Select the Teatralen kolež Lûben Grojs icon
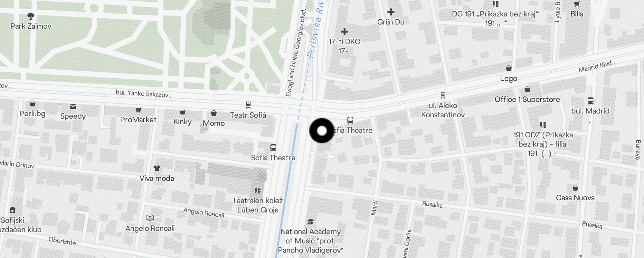 pyautogui.click(x=257, y=190)
